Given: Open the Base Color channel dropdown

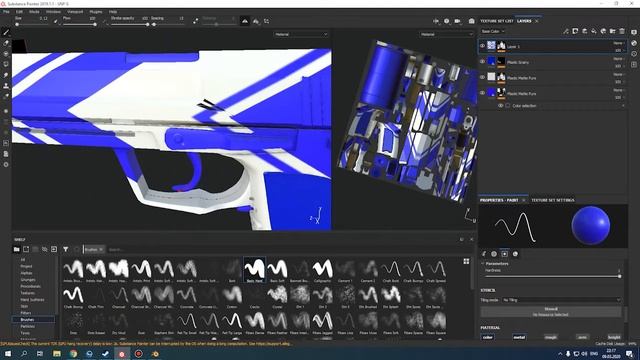Looking at the screenshot, I should (x=492, y=31).
